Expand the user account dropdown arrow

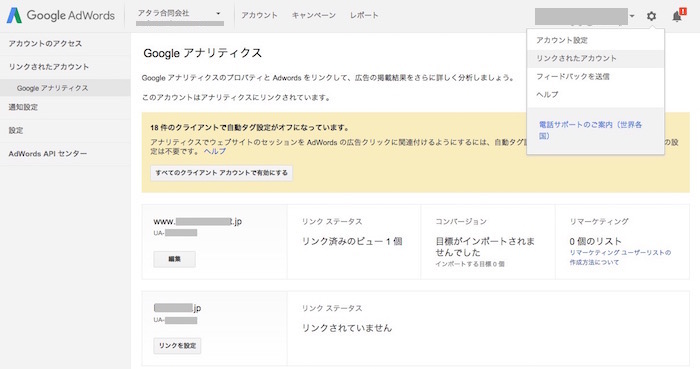[632, 17]
